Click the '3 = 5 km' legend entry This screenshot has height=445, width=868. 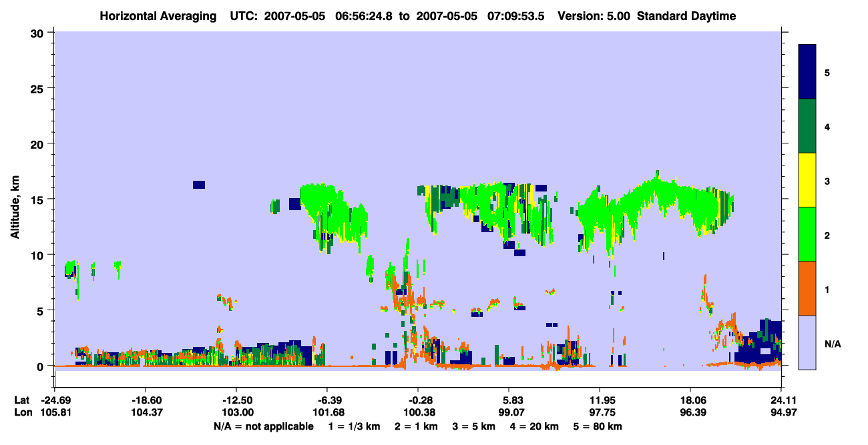coord(473,426)
